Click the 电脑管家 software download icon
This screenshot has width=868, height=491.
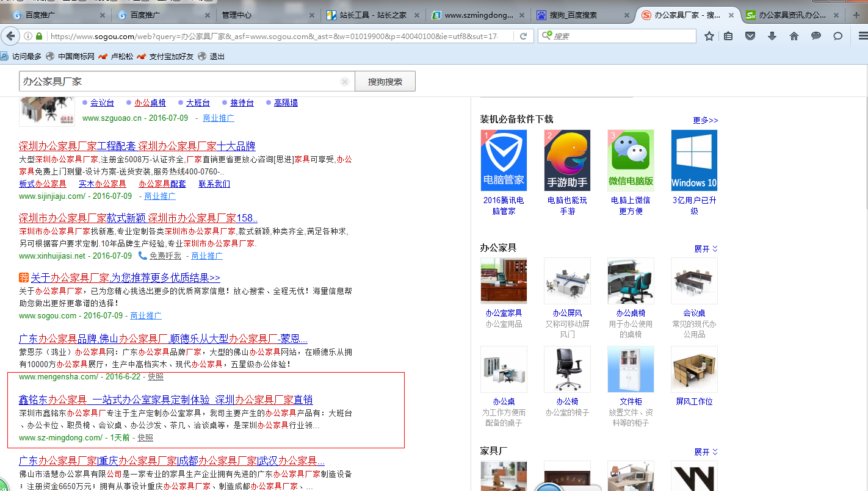coord(504,160)
